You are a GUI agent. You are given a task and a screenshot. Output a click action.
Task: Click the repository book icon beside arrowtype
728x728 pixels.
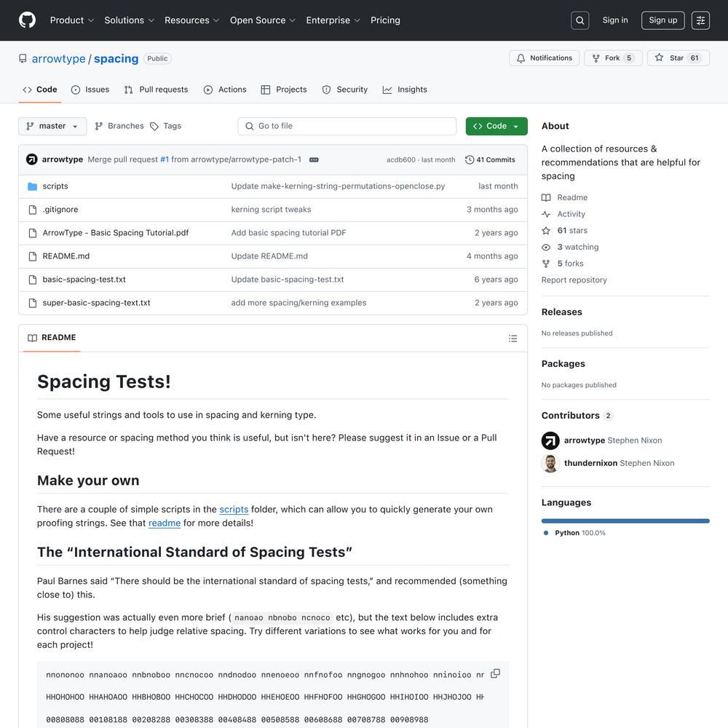(23, 58)
